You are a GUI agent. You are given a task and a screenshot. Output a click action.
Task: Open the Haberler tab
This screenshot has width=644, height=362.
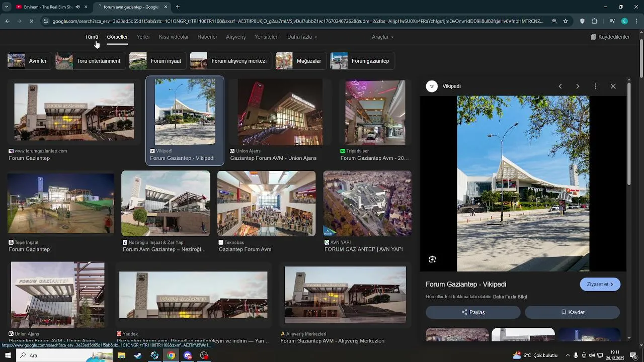point(207,37)
